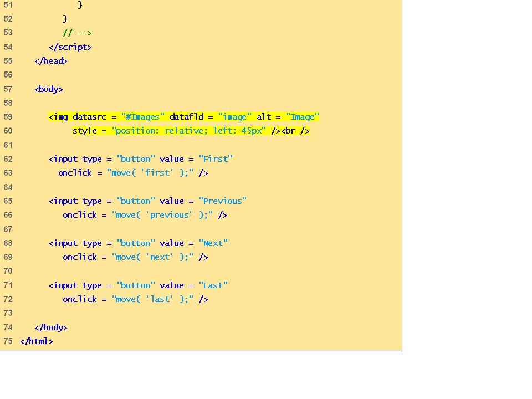This screenshot has width=532, height=399.
Task: Click the "Last" value string
Action: (213, 285)
